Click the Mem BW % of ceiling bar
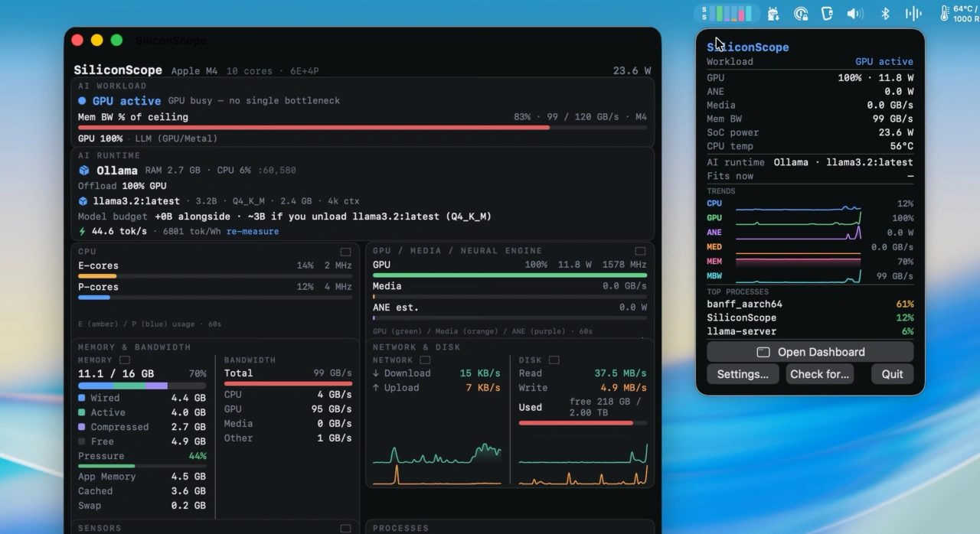The image size is (980, 534). click(362, 128)
